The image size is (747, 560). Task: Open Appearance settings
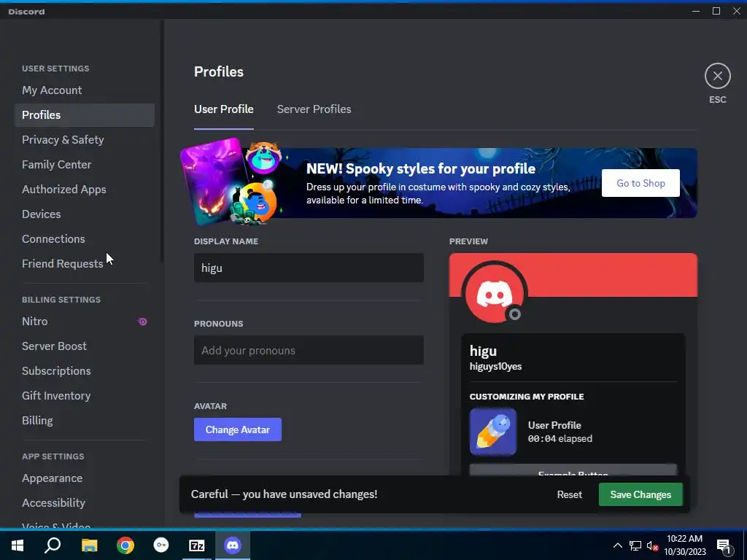tap(85, 478)
